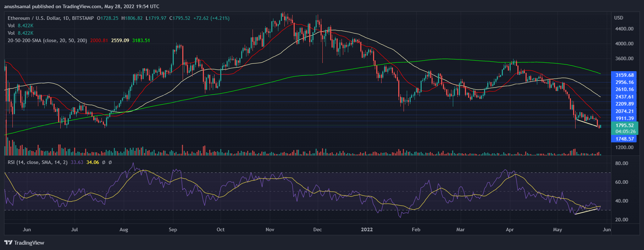Click the RSI value 33.63
644x250 pixels.
tap(77, 162)
